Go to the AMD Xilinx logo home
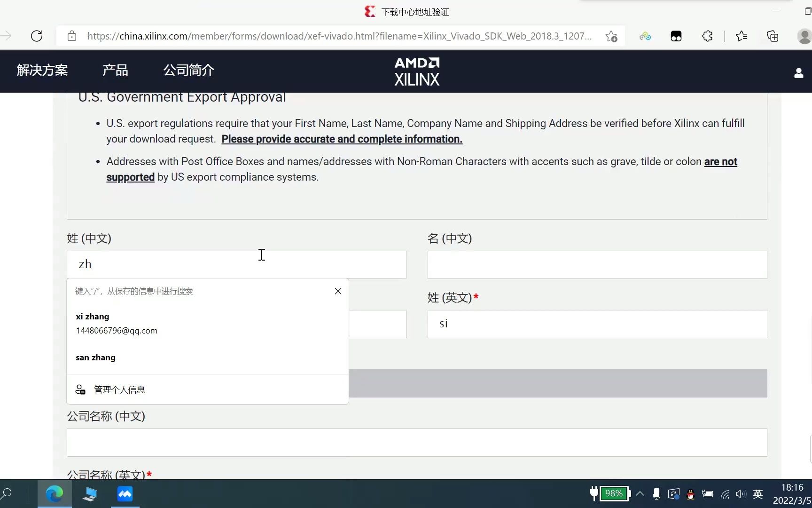The height and width of the screenshot is (508, 812). [417, 71]
